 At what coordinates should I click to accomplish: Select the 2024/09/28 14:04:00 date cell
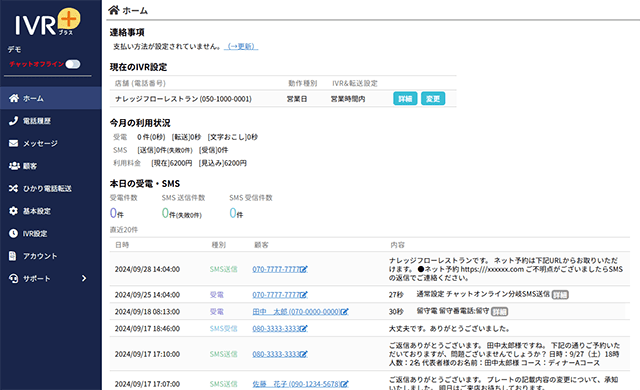tap(147, 269)
